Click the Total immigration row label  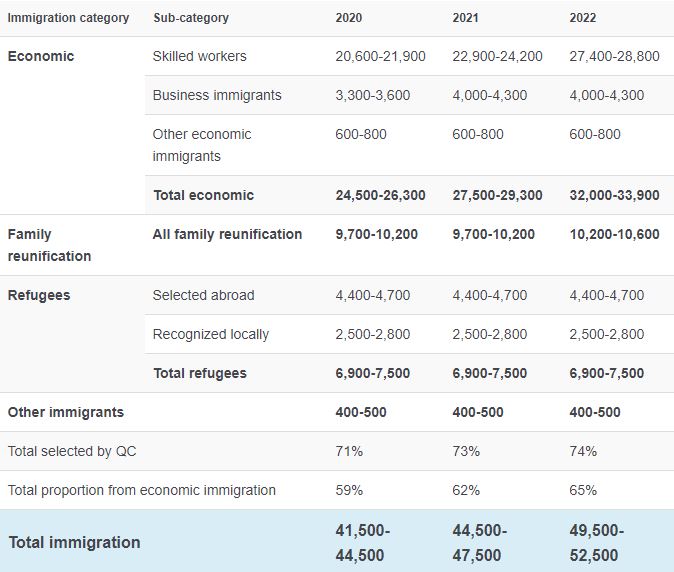(74, 542)
